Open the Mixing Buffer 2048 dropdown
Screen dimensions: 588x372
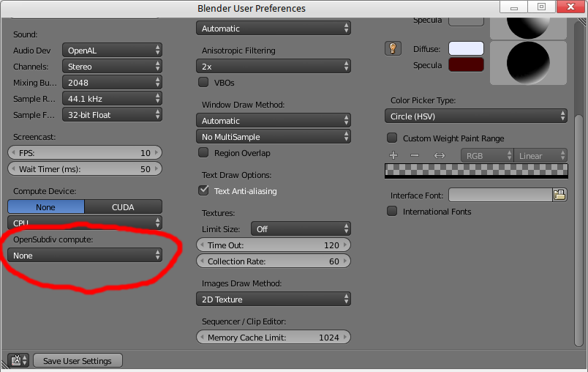click(112, 83)
